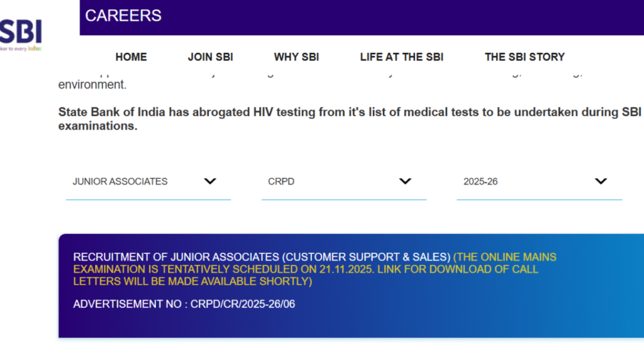
Task: Open the JOIN SBI menu
Action: pos(210,57)
